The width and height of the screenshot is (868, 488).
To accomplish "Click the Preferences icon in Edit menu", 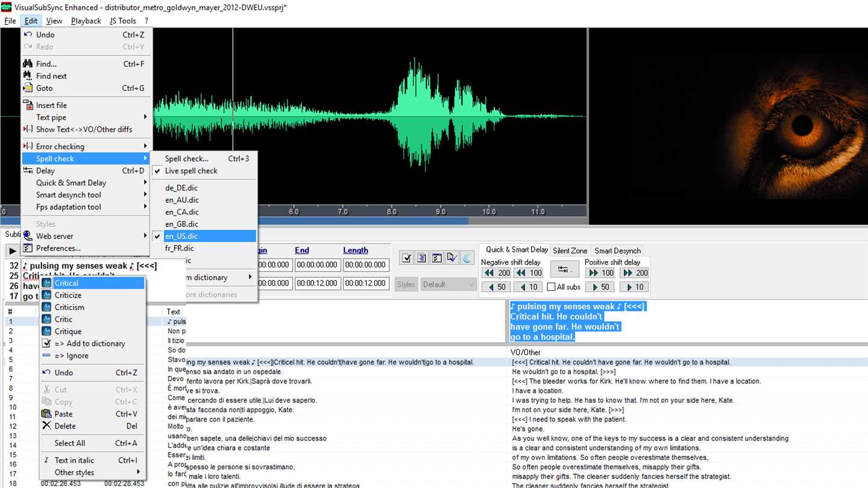I will click(x=28, y=248).
